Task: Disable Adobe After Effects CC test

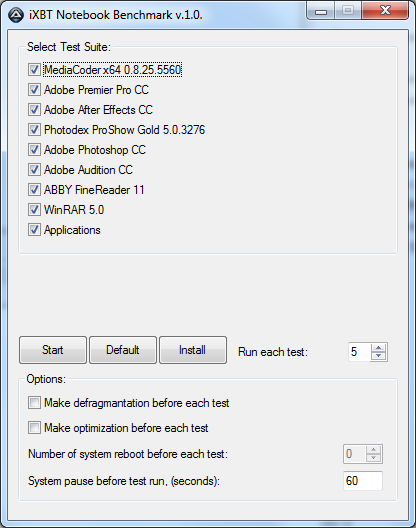Action: click(x=34, y=110)
